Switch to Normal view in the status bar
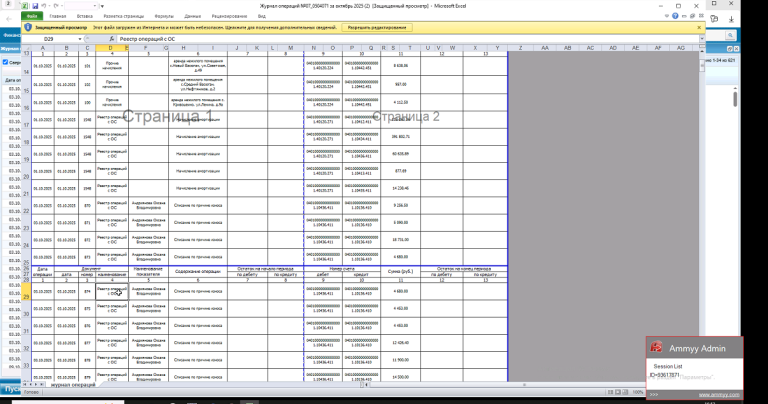This screenshot has height=404, width=768. [610, 392]
